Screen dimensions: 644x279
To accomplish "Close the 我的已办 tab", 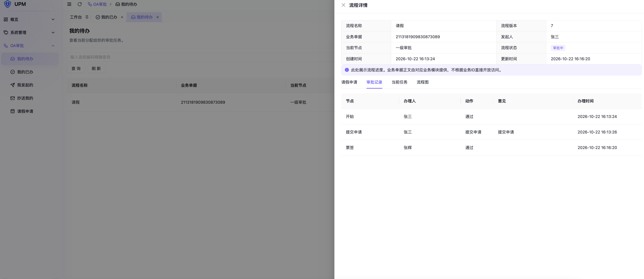I will point(122,17).
